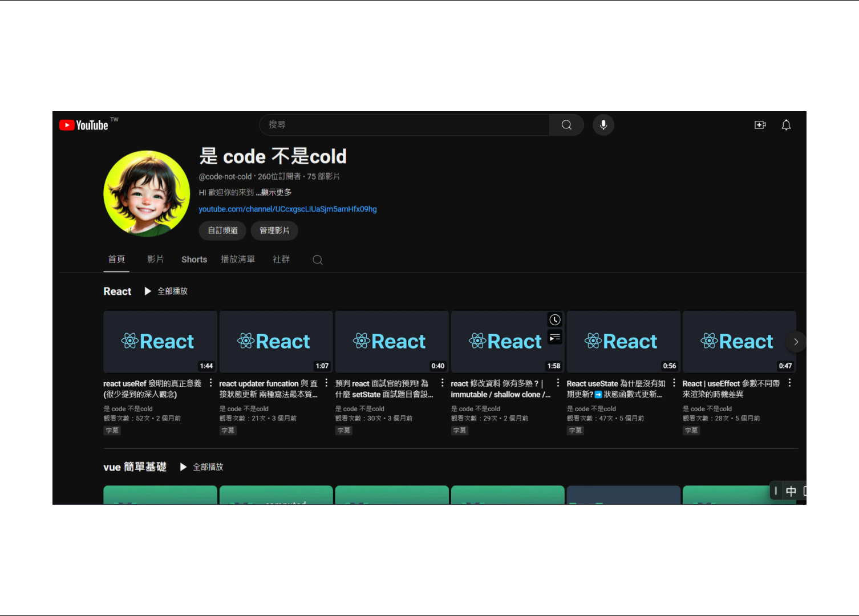This screenshot has height=616, width=859.
Task: Switch to the 播放清單 tab
Action: click(x=238, y=260)
